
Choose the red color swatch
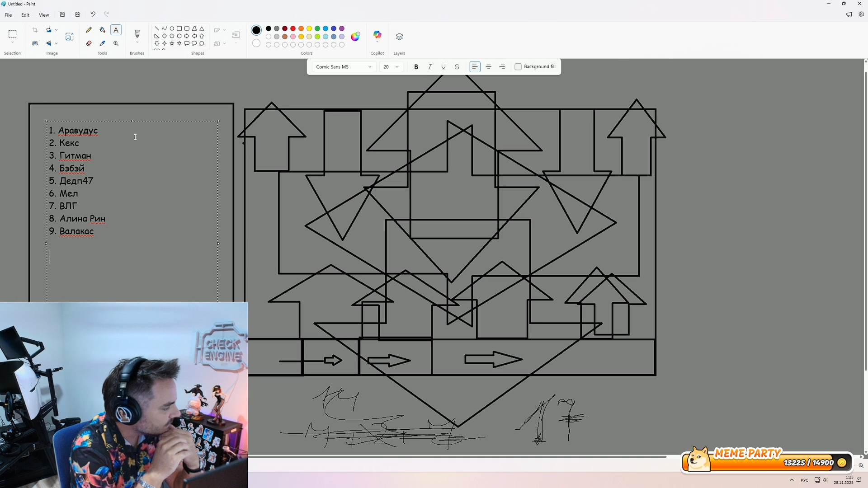point(293,28)
